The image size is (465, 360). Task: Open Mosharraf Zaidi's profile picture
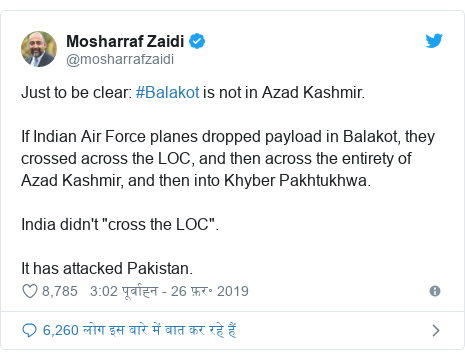39,49
